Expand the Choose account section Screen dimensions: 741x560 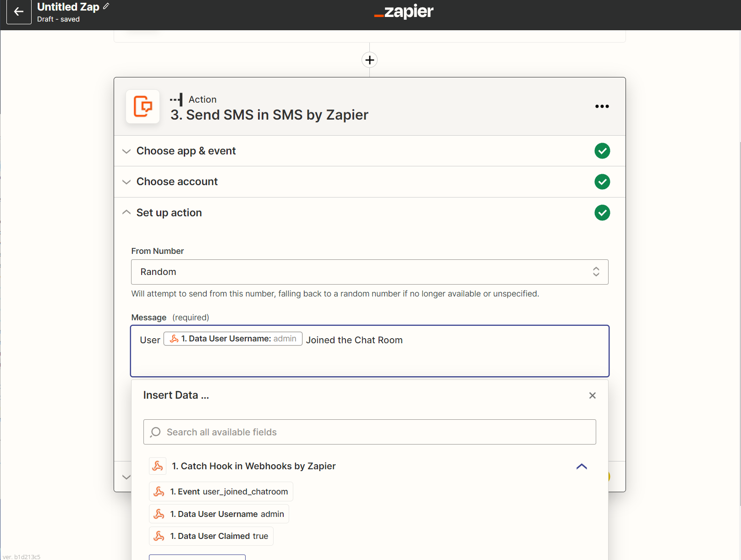click(369, 182)
